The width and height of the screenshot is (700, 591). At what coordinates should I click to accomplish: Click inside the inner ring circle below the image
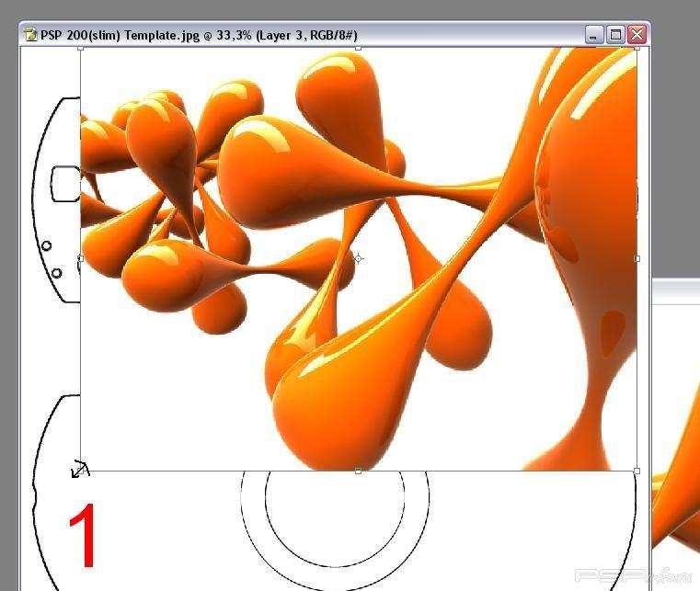(x=334, y=515)
